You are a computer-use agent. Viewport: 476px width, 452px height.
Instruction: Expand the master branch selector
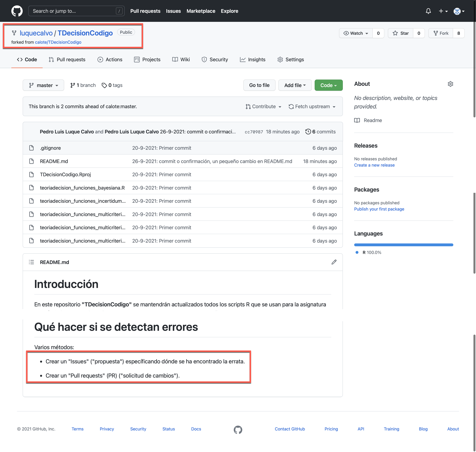pyautogui.click(x=43, y=85)
